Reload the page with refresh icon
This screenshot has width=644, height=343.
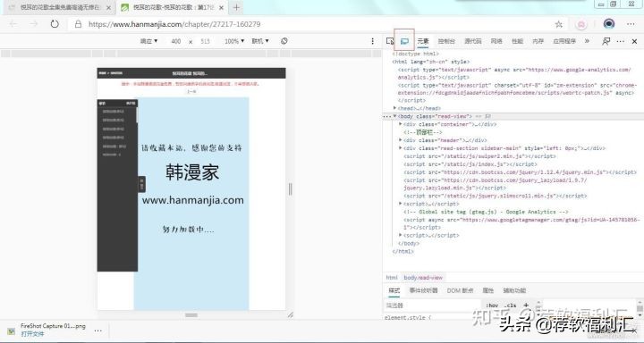click(x=55, y=24)
